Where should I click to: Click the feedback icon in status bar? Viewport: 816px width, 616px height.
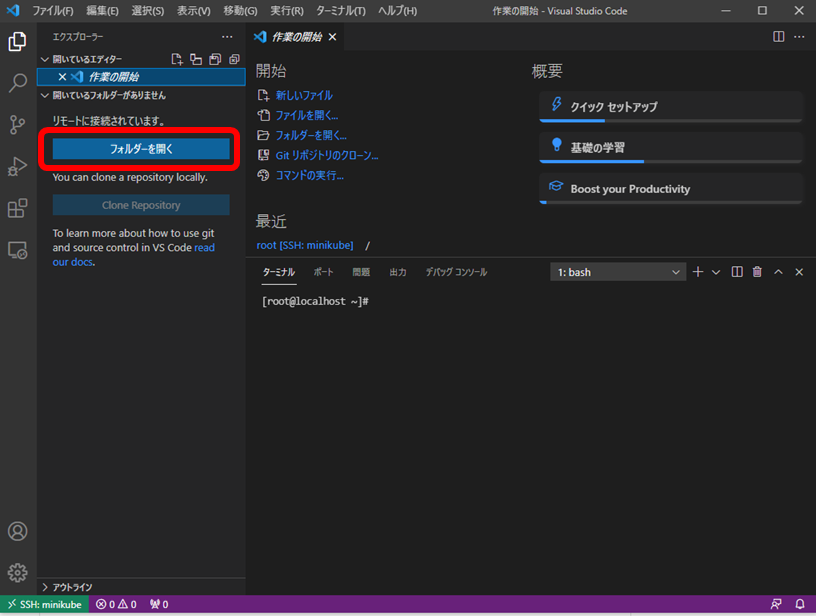click(775, 604)
